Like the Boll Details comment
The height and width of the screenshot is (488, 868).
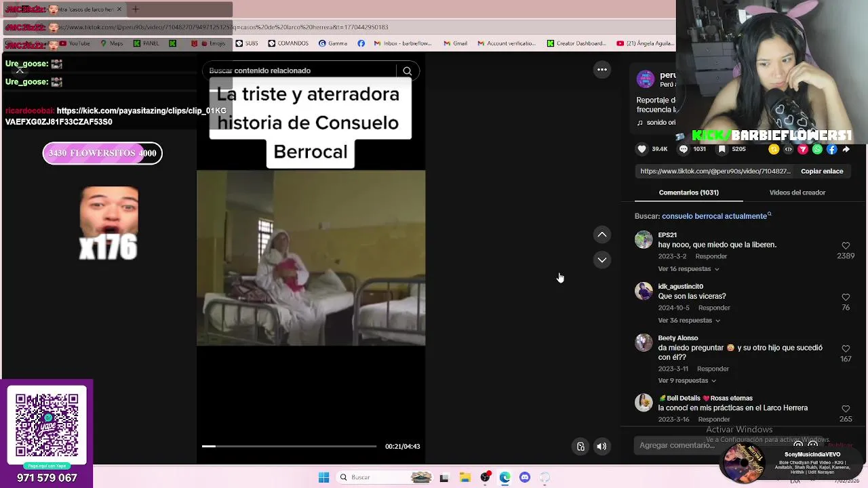point(846,409)
